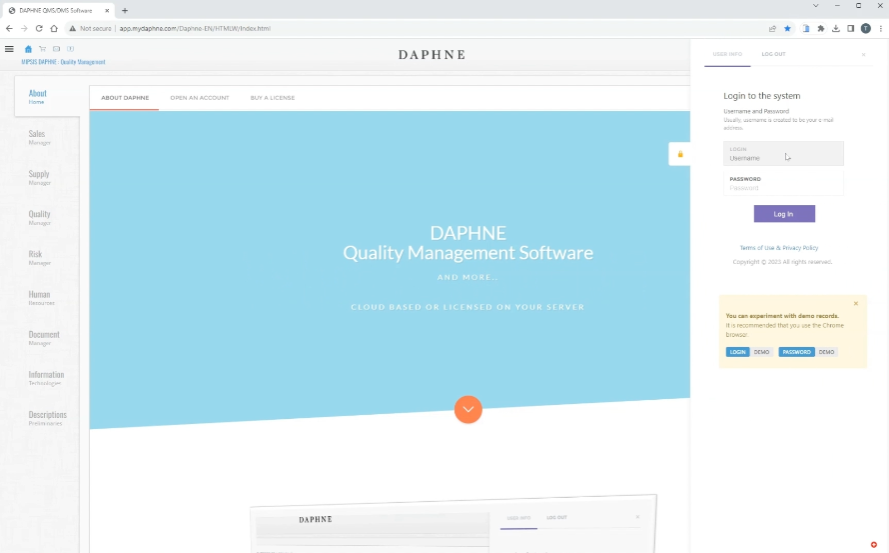This screenshot has width=889, height=553.
Task: Switch to the Buy a License tab
Action: (273, 98)
